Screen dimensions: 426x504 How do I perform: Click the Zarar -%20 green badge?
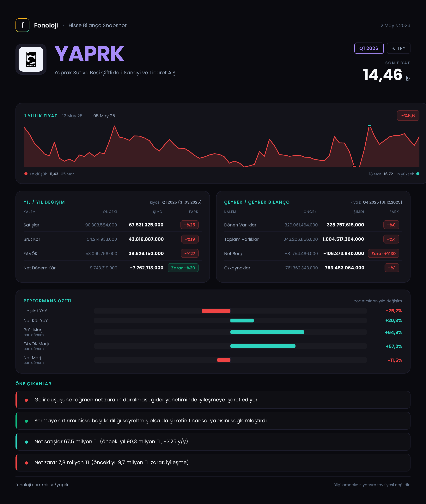pos(183,268)
